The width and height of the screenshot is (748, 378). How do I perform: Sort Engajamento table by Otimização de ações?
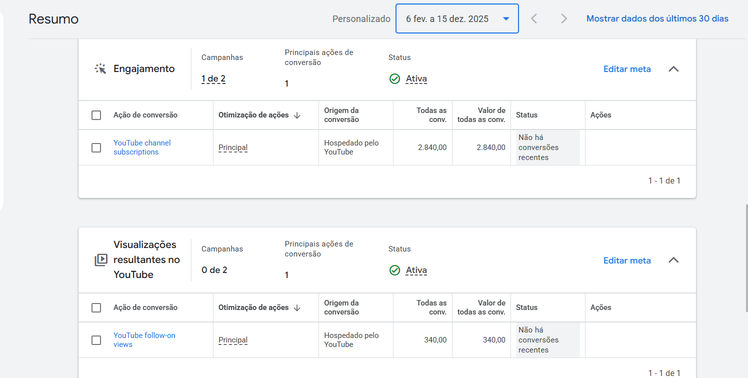(x=253, y=115)
